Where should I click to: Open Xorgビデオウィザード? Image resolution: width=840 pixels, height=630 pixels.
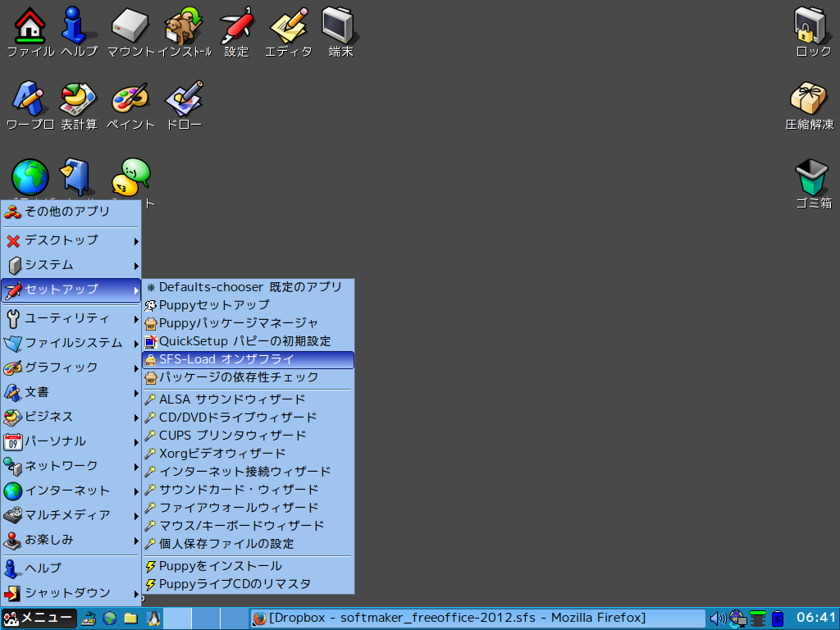(248, 454)
